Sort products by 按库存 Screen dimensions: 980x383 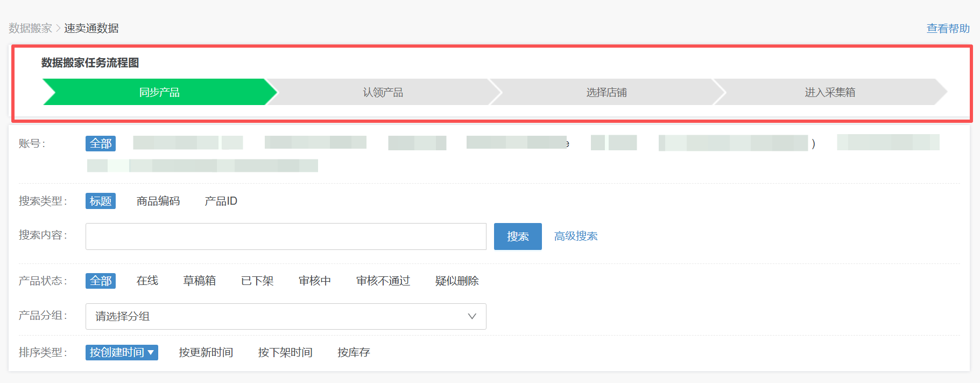tap(354, 352)
